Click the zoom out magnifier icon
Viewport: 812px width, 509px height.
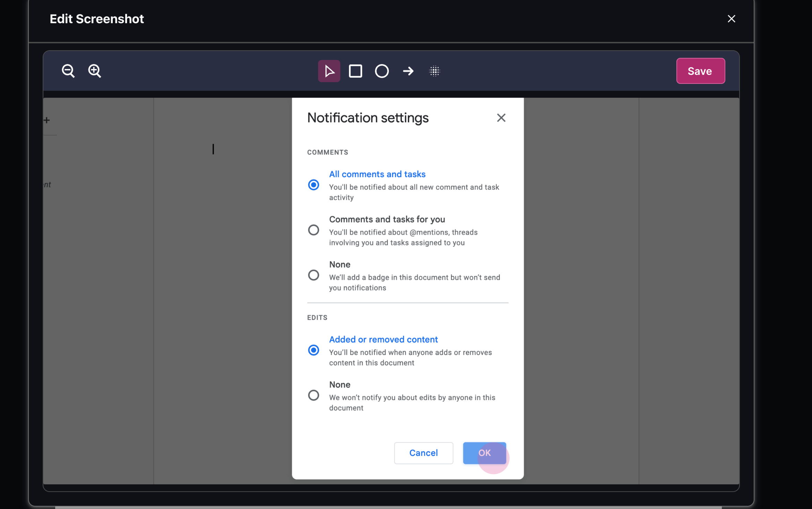coord(68,71)
